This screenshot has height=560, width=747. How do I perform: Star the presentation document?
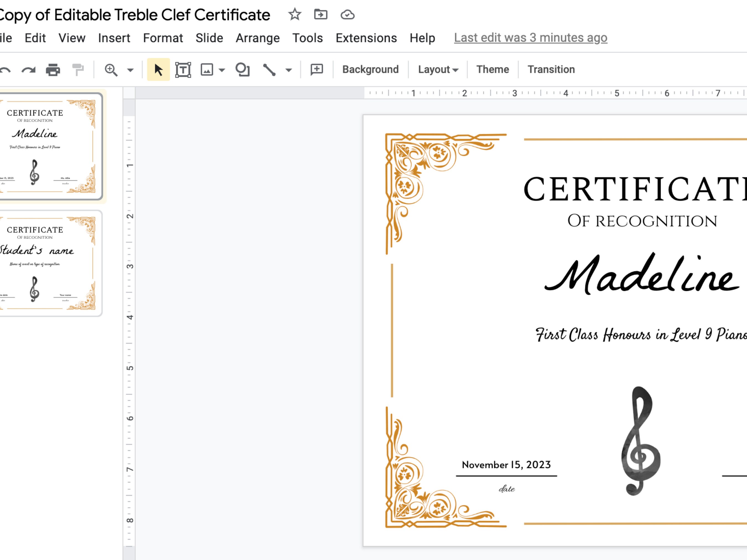[x=294, y=14]
